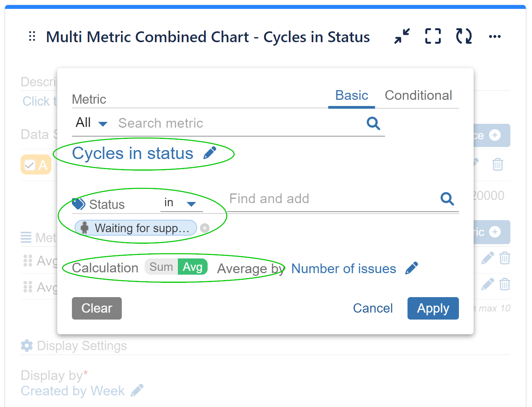Image resolution: width=532 pixels, height=407 pixels.
Task: Click the Apply button
Action: tap(433, 308)
